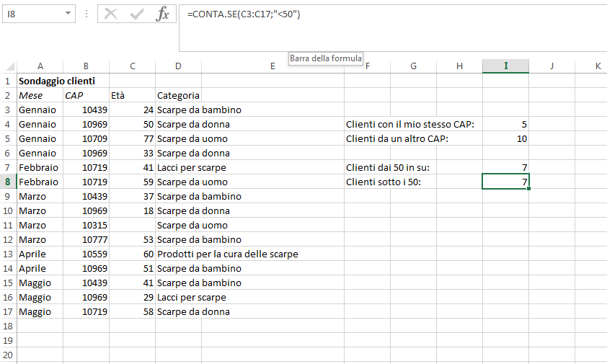The image size is (607, 364).
Task: Click empty age cell C11
Action: point(133,226)
